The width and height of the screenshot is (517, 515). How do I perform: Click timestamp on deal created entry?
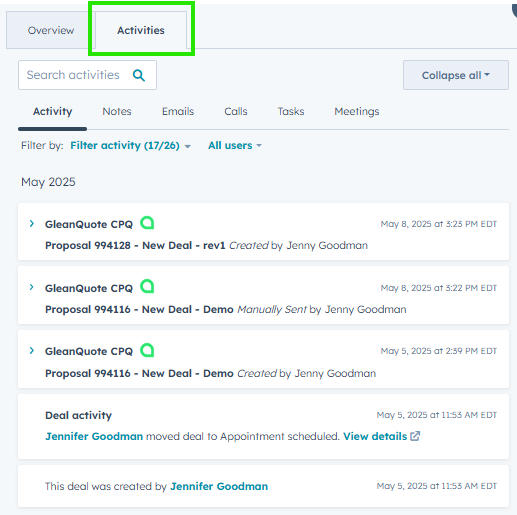tap(437, 486)
